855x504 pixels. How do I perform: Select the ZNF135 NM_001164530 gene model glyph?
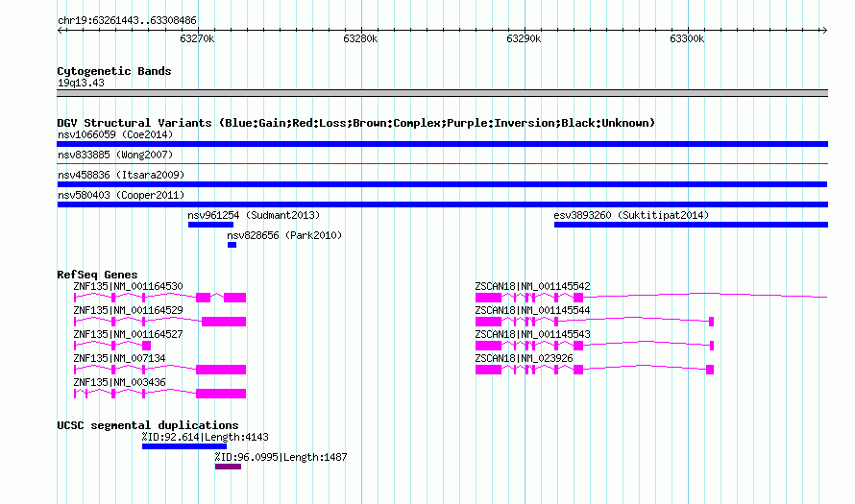[159, 298]
